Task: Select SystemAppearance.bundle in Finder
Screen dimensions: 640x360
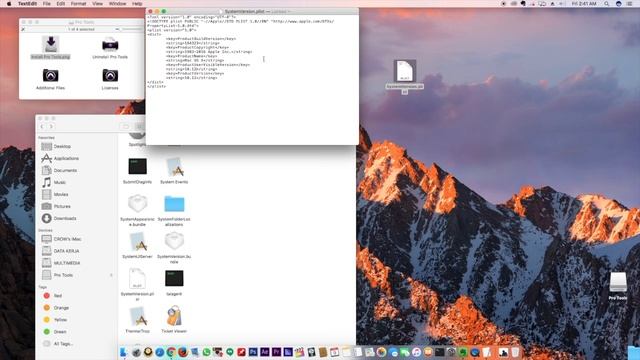Action: coord(138,204)
